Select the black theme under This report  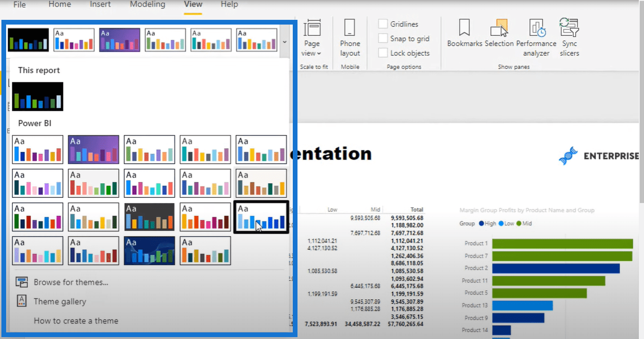(x=38, y=96)
